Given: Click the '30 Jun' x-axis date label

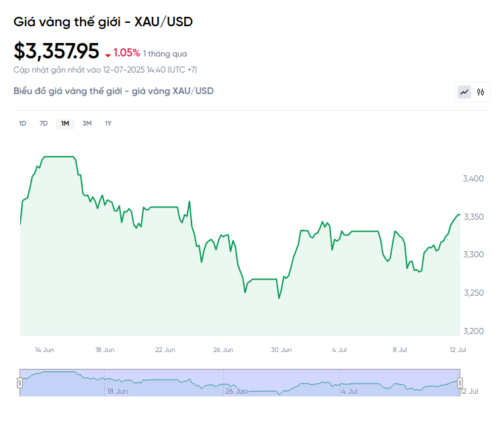Looking at the screenshot, I should click(281, 350).
